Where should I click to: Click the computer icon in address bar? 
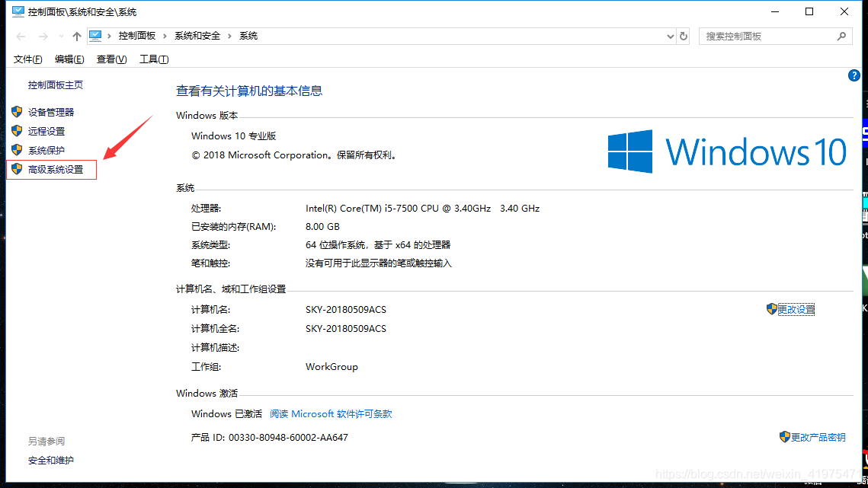95,36
